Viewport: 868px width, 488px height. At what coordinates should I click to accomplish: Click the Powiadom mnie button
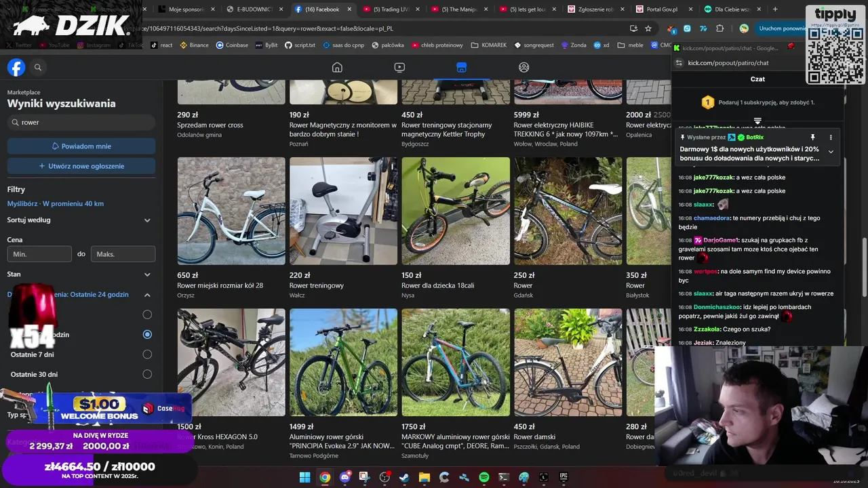(x=81, y=146)
